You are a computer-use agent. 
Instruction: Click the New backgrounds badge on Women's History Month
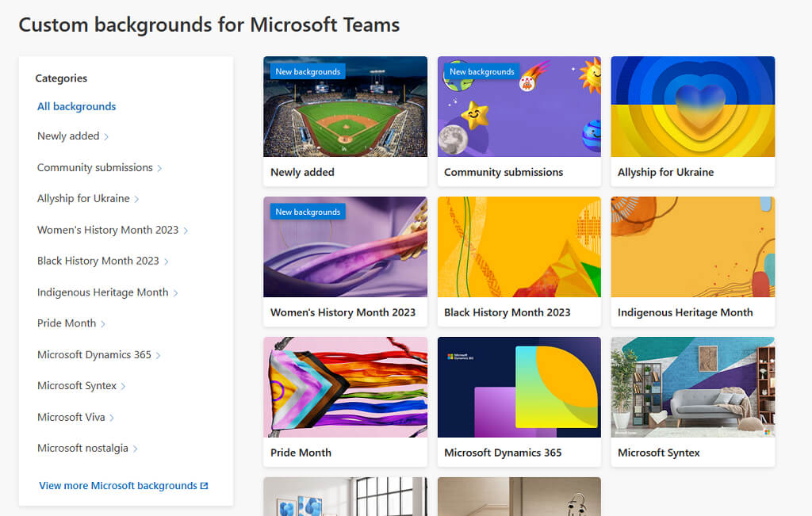click(x=308, y=212)
